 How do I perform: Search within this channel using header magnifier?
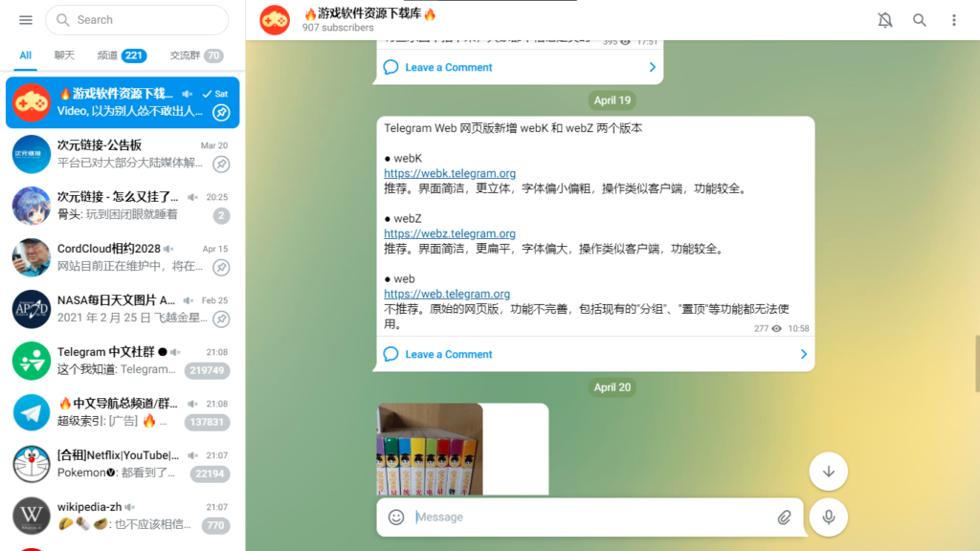920,20
